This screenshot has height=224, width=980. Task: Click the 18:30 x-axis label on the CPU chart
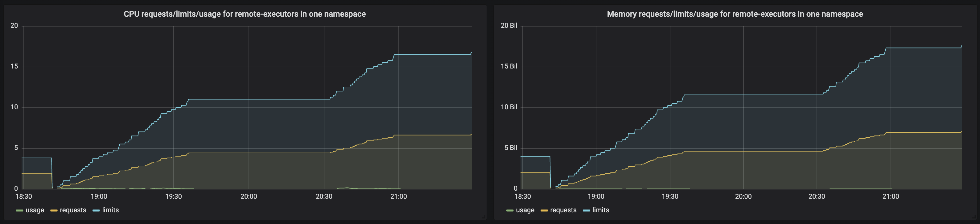(x=23, y=197)
